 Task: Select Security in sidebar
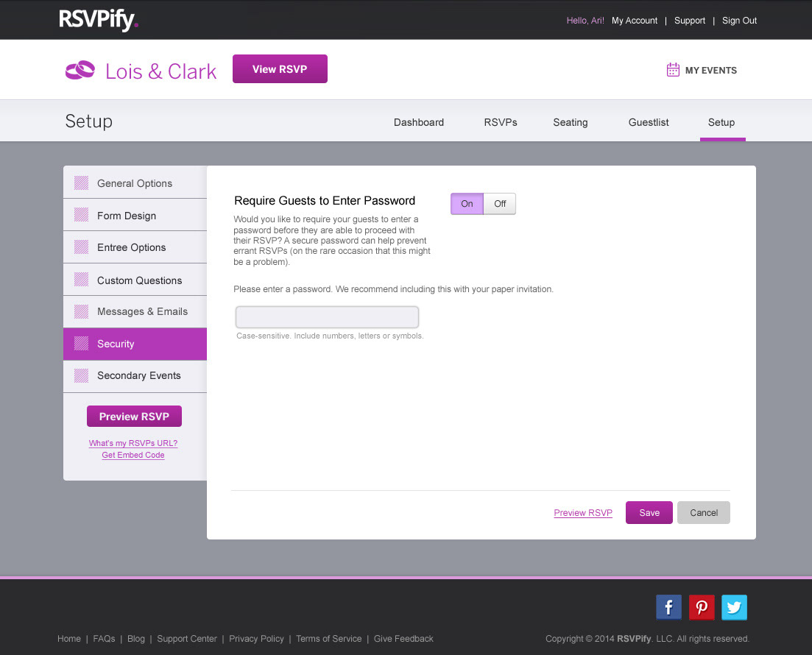click(135, 344)
